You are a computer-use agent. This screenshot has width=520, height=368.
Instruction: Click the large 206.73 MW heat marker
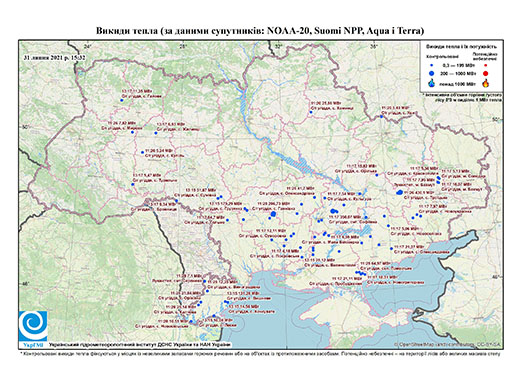point(273,214)
